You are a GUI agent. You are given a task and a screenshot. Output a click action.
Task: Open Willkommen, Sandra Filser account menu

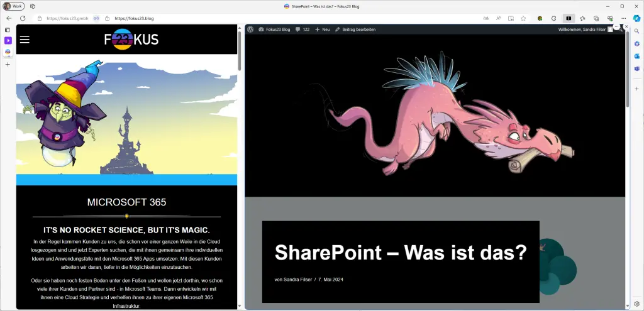(586, 29)
